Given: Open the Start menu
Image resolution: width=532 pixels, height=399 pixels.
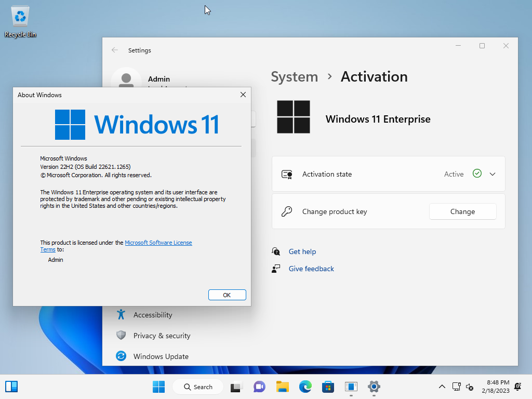Looking at the screenshot, I should click(x=158, y=387).
